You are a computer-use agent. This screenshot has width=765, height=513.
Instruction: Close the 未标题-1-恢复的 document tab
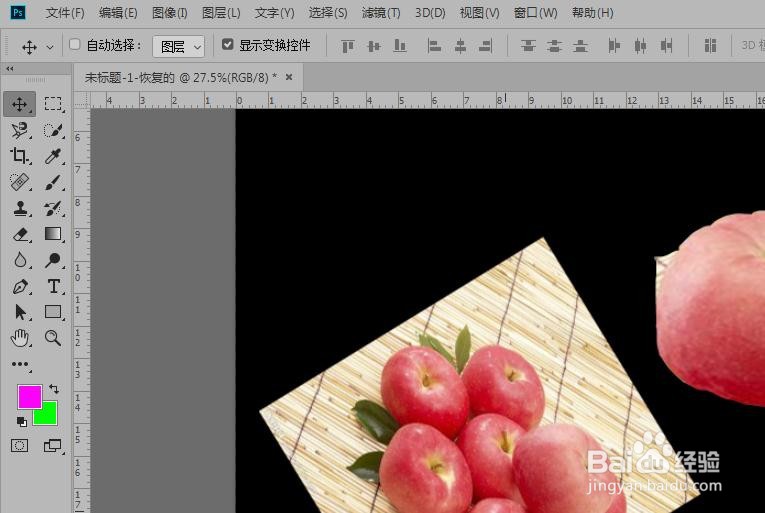click(289, 77)
